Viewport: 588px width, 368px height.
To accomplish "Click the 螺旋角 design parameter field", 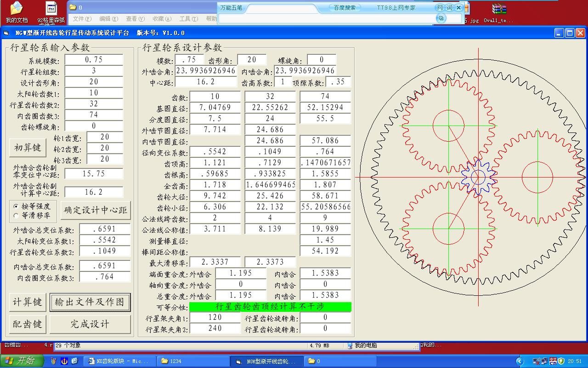I will pyautogui.click(x=322, y=60).
